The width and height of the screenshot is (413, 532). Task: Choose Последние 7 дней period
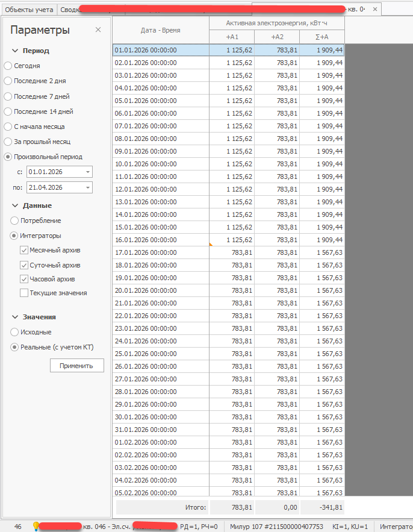[8, 96]
